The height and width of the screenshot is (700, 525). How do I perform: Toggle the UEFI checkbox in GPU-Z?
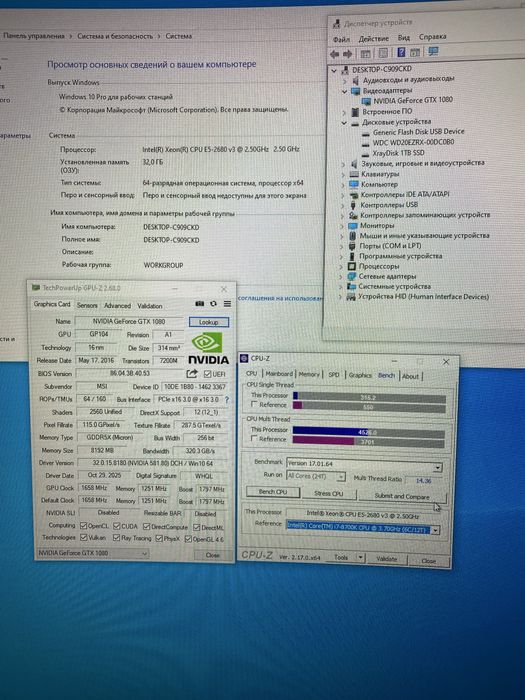coord(208,374)
